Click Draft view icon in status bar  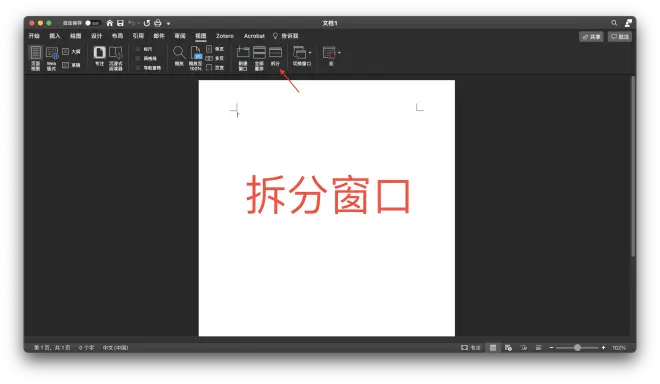[x=538, y=348]
